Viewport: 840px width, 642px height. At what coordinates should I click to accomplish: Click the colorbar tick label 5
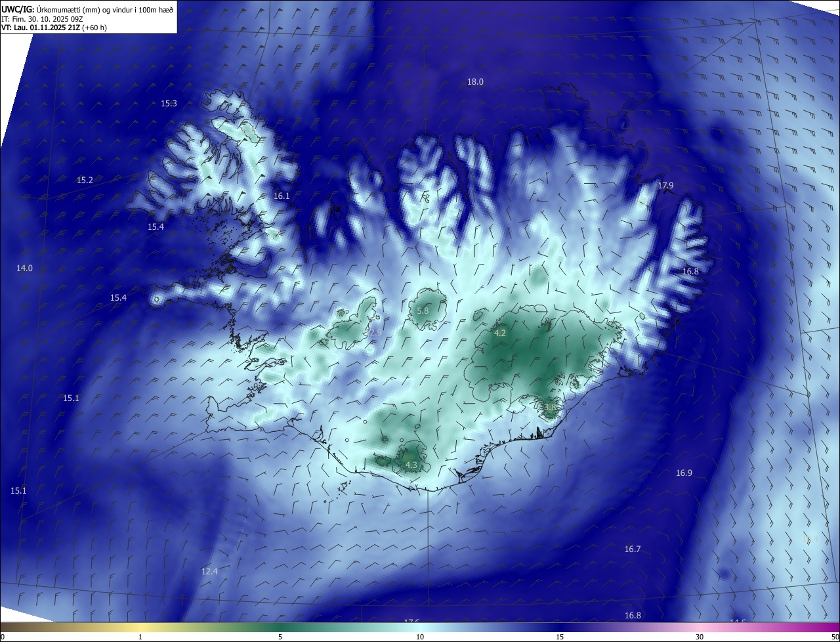(280, 637)
